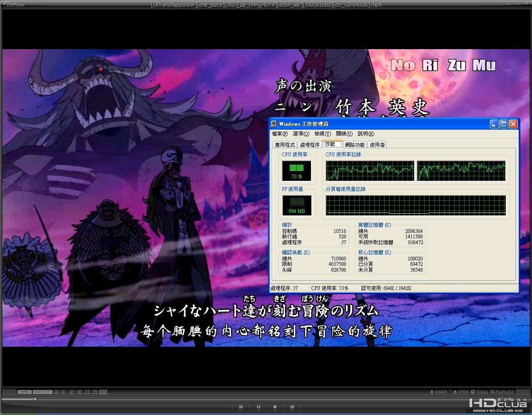Click the KMPlayer seek bar handle

pos(35,399)
